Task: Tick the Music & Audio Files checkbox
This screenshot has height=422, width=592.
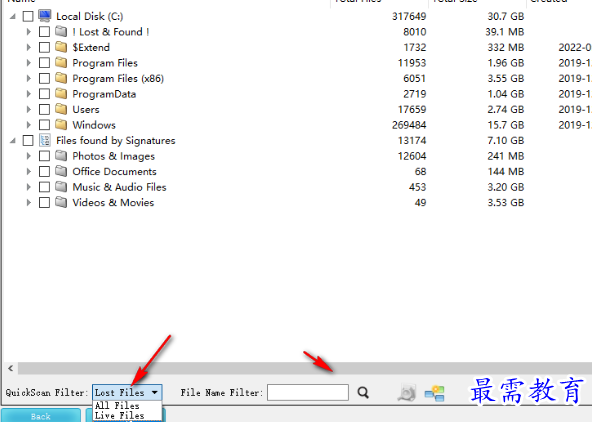Action: coord(44,187)
